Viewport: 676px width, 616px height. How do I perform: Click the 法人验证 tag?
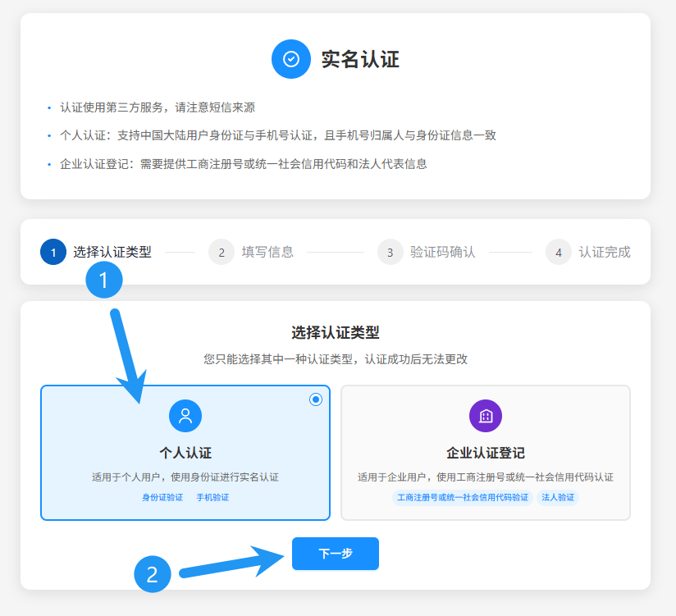tap(558, 498)
